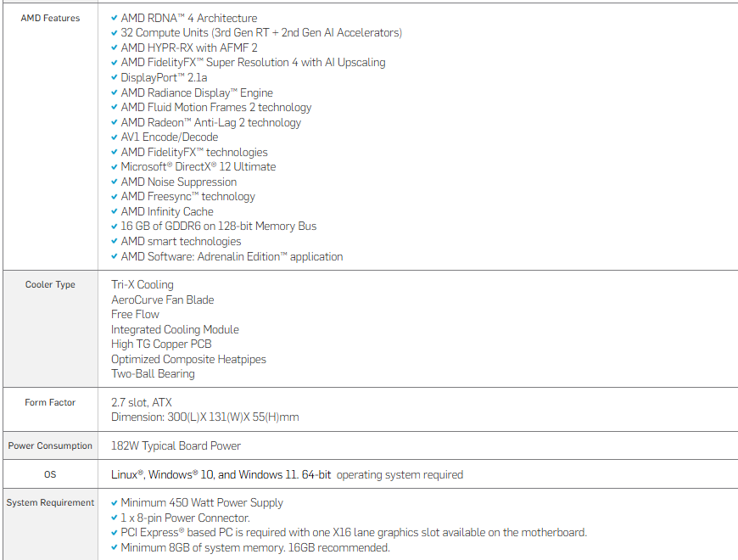Click the checkmark beside AV1 Encode/Decode
This screenshot has width=738, height=560.
[x=115, y=137]
